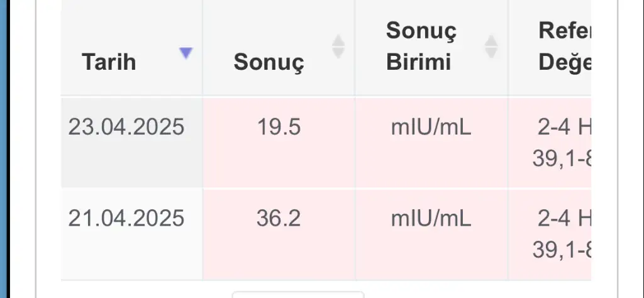This screenshot has height=298, width=644.
Task: Click up sort arrow in Sonuç Birimi header
Action: pyautogui.click(x=491, y=40)
